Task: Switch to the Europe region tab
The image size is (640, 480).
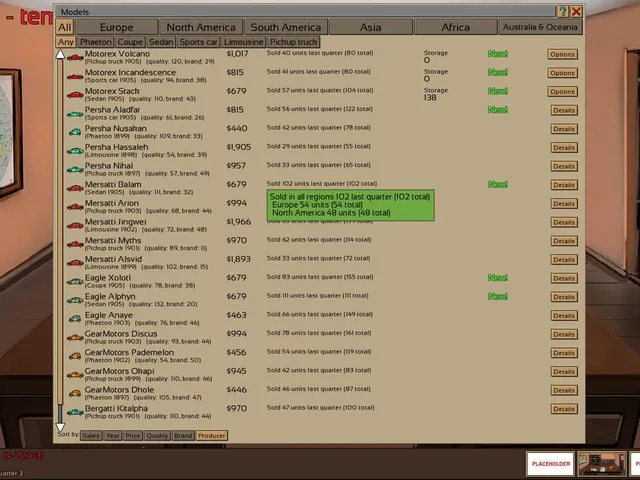Action: point(116,27)
